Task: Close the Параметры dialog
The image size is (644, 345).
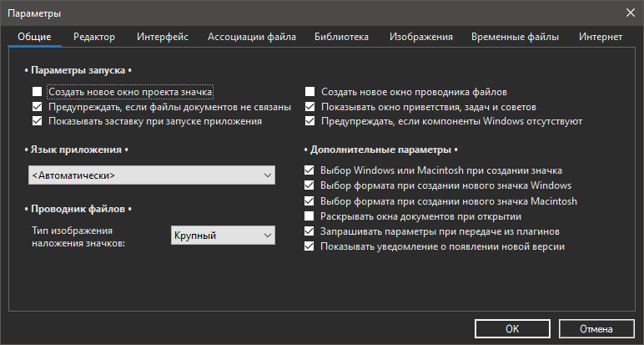Action: pos(631,13)
